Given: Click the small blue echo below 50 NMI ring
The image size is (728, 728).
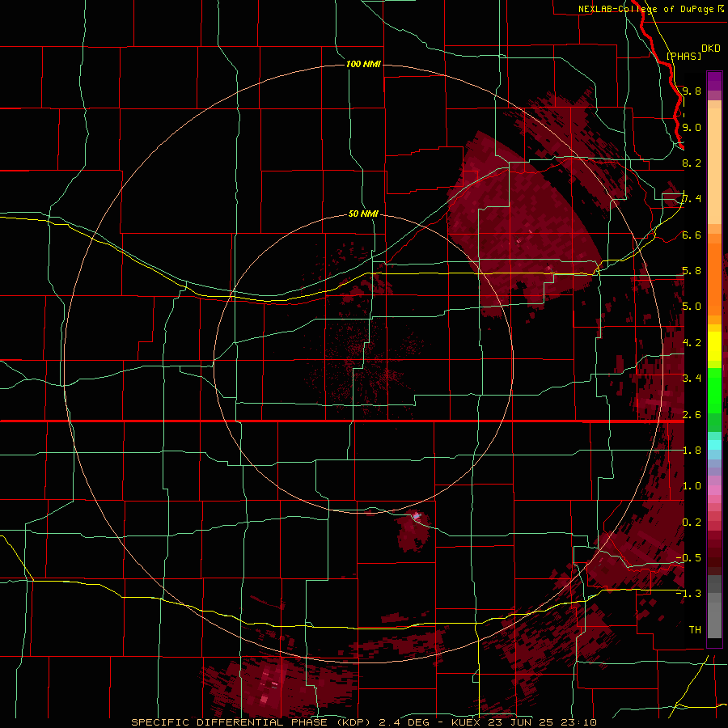Looking at the screenshot, I should click(417, 516).
